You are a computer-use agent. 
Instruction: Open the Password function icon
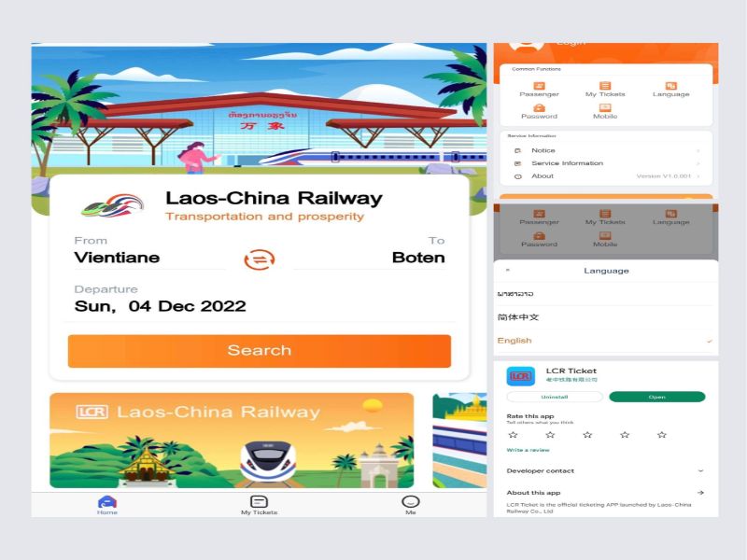pyautogui.click(x=539, y=108)
